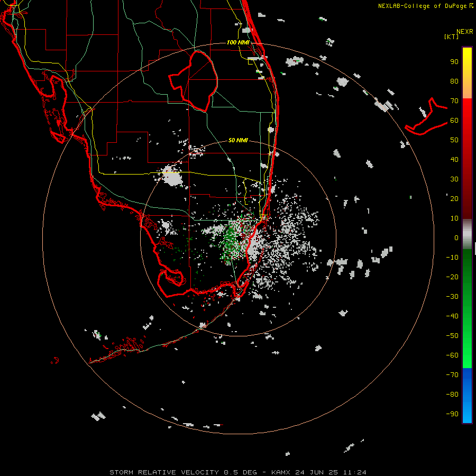Select the 100 NMI range ring label
The width and height of the screenshot is (476, 476).
click(x=238, y=42)
